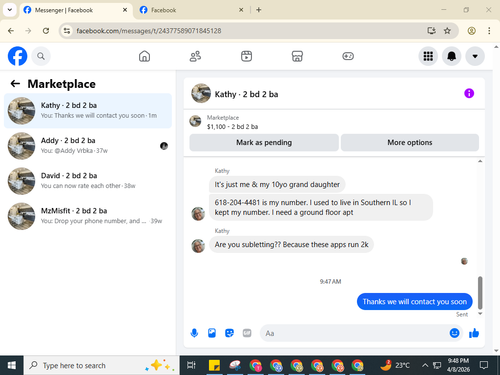This screenshot has width=500, height=375.
Task: Go back in browser history
Action: 11,31
